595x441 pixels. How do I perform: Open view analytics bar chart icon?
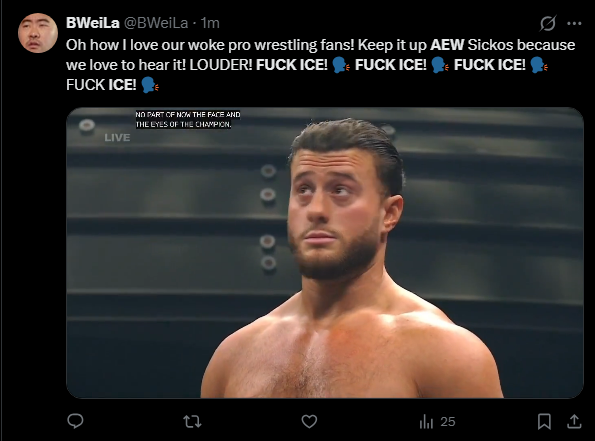[x=426, y=422]
